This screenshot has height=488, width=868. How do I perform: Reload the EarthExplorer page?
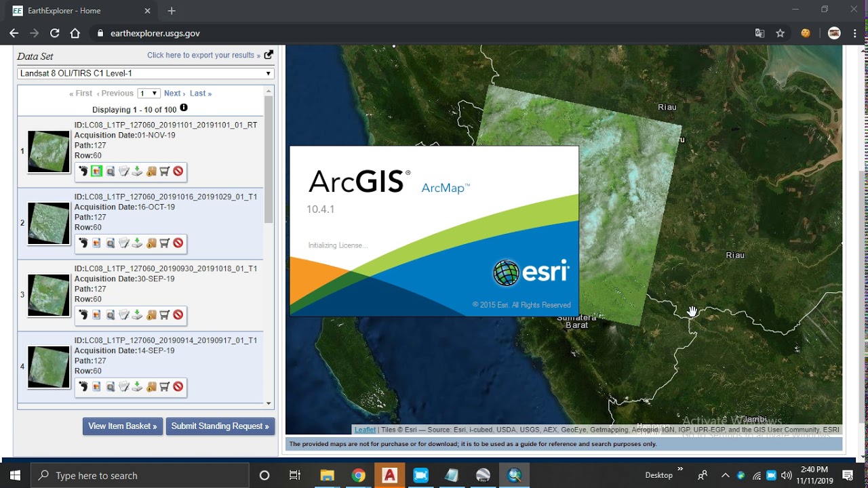pyautogui.click(x=55, y=33)
